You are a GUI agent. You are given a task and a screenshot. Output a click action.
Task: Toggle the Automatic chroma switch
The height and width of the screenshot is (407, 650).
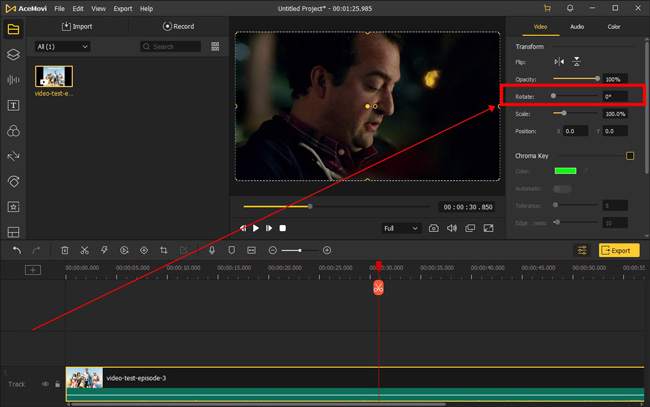(x=562, y=189)
